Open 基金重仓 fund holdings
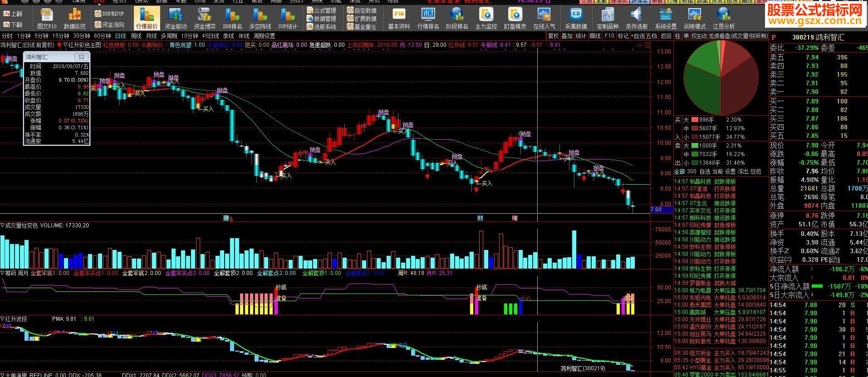 pyautogui.click(x=362, y=27)
